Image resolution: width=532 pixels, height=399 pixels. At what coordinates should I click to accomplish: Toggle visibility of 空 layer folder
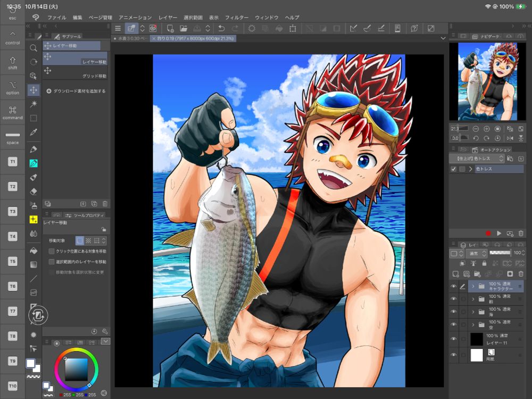click(x=453, y=325)
